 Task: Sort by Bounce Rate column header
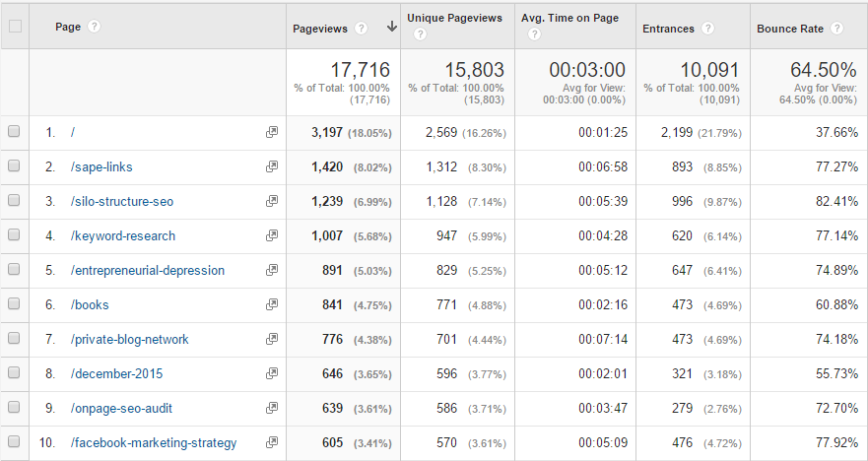pos(790,29)
